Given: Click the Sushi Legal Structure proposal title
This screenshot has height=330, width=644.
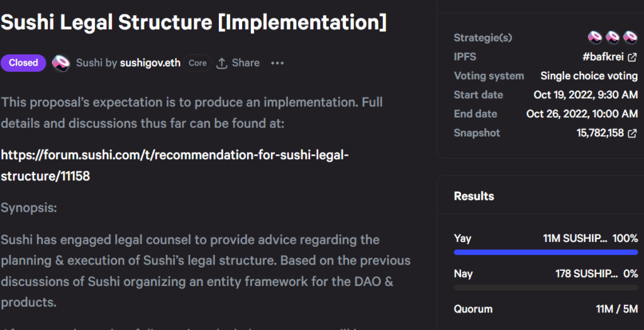Looking at the screenshot, I should click(194, 22).
